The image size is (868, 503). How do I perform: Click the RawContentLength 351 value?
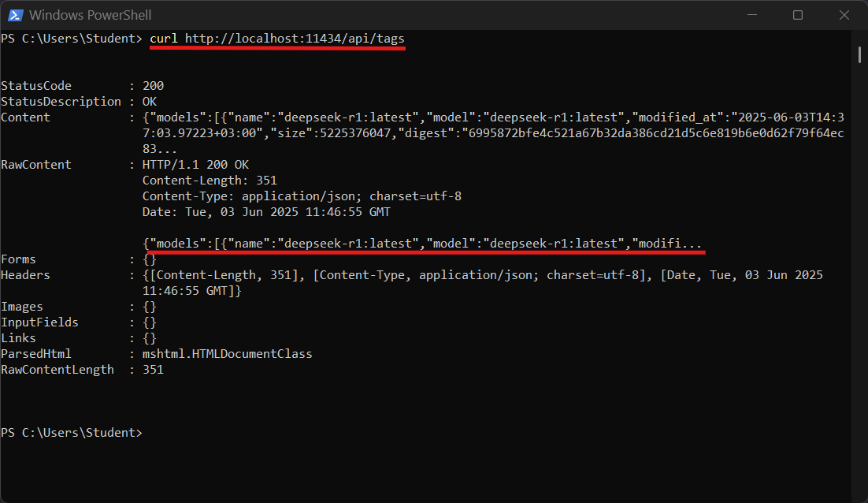(154, 370)
